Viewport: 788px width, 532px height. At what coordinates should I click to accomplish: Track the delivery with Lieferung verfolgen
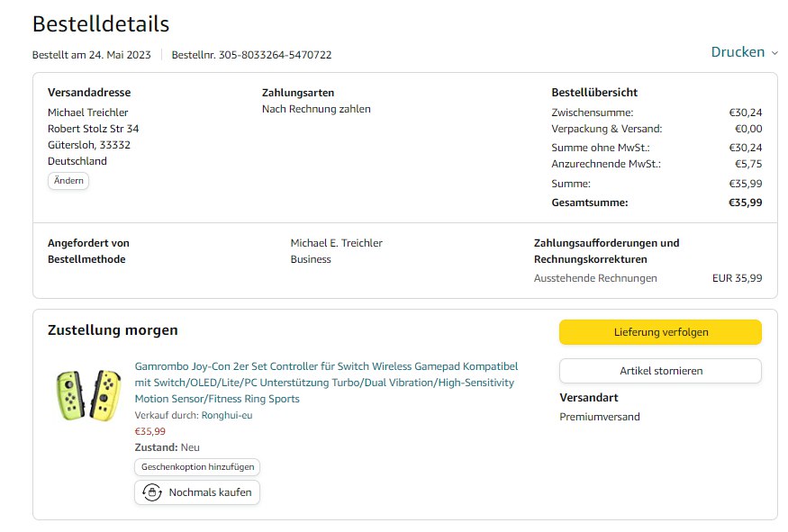[660, 332]
